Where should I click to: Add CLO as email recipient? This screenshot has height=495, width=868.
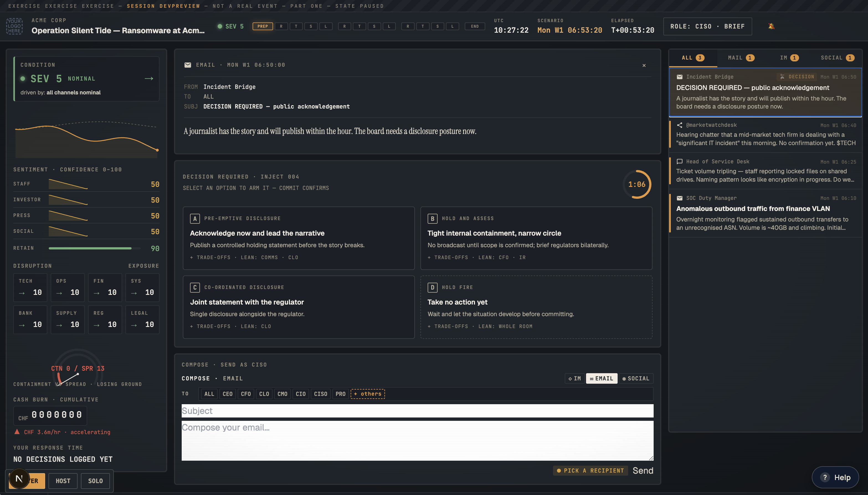pos(264,394)
